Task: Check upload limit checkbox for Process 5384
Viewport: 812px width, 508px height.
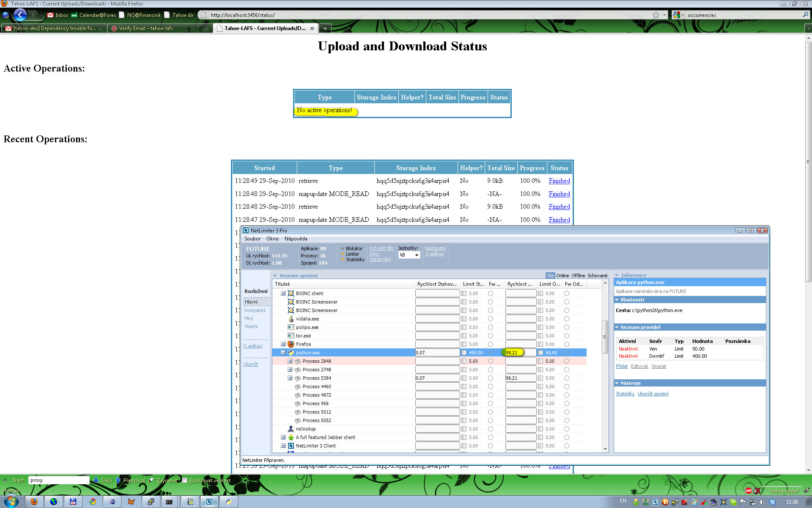Action: tap(540, 378)
